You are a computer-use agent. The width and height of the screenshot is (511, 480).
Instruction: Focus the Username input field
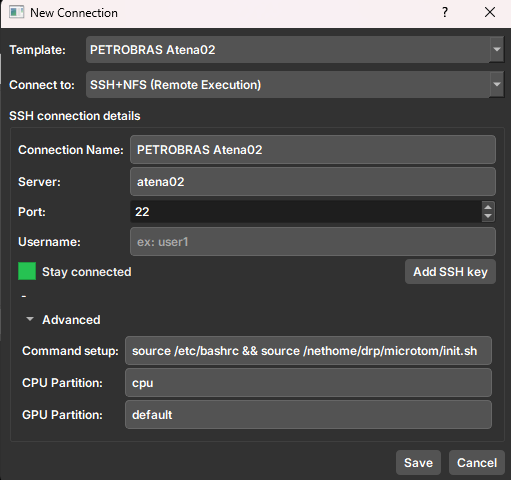pos(313,242)
